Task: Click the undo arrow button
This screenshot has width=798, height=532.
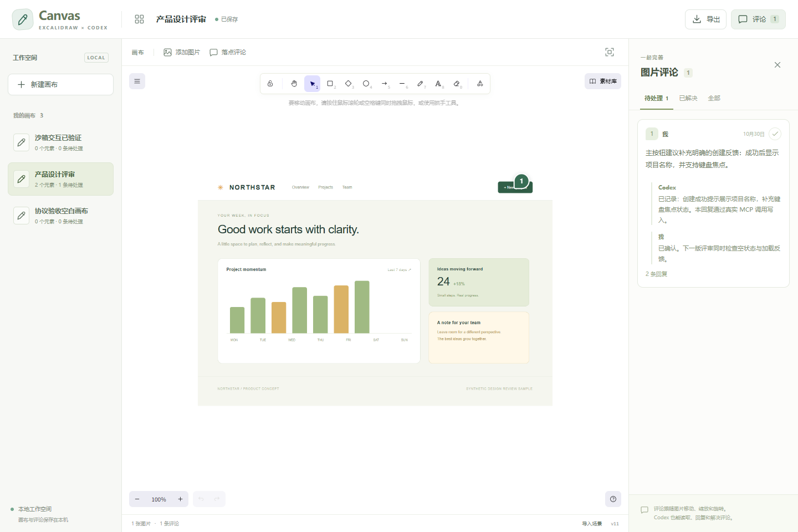Action: coord(201,499)
